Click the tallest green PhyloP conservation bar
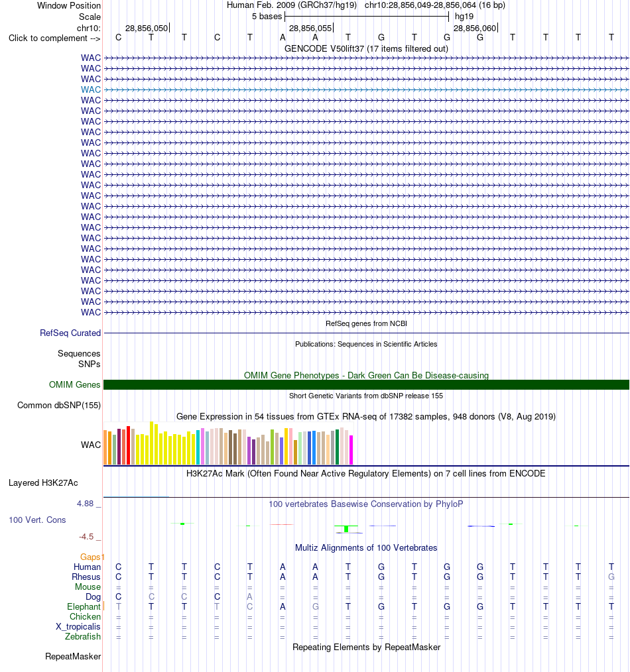The height and width of the screenshot is (672, 630). click(346, 529)
